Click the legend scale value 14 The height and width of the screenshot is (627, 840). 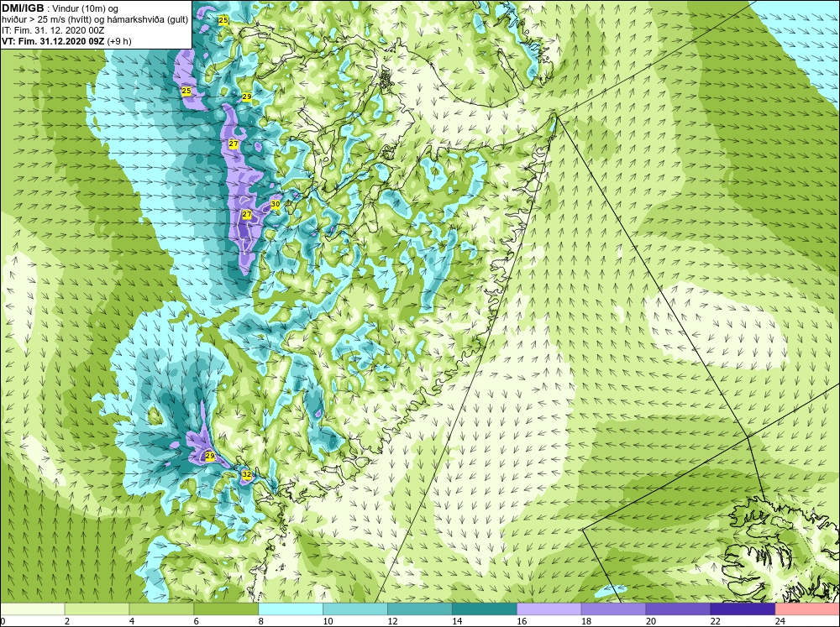pyautogui.click(x=457, y=621)
